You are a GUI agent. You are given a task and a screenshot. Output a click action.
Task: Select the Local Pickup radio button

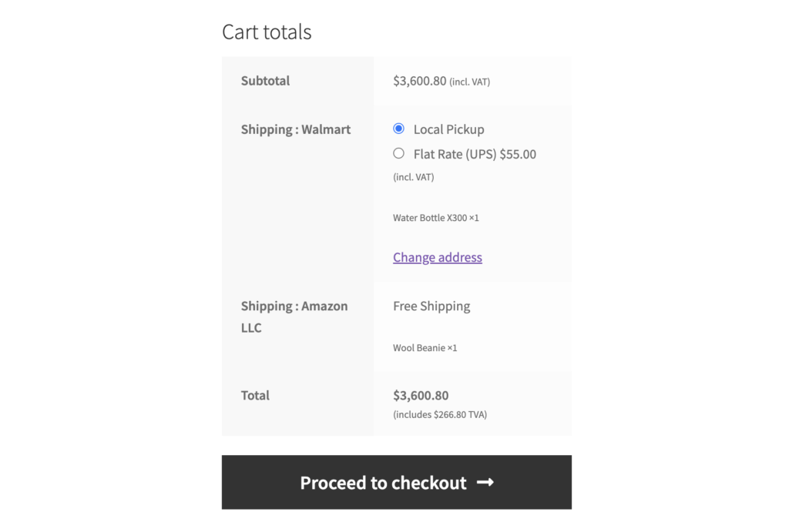(x=398, y=129)
